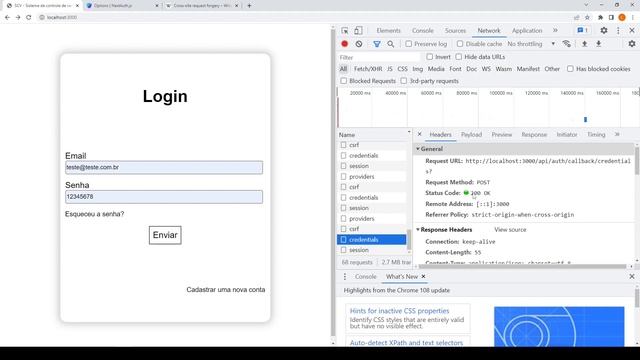The width and height of the screenshot is (640, 360).
Task: Open a new browser tab
Action: (x=249, y=6)
